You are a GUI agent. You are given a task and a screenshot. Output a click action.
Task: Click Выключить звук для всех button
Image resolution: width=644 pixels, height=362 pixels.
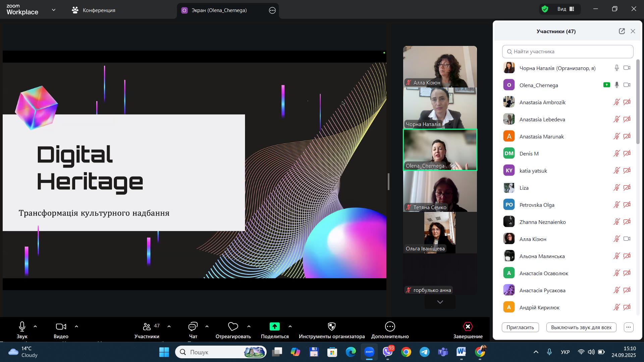pos(581,327)
